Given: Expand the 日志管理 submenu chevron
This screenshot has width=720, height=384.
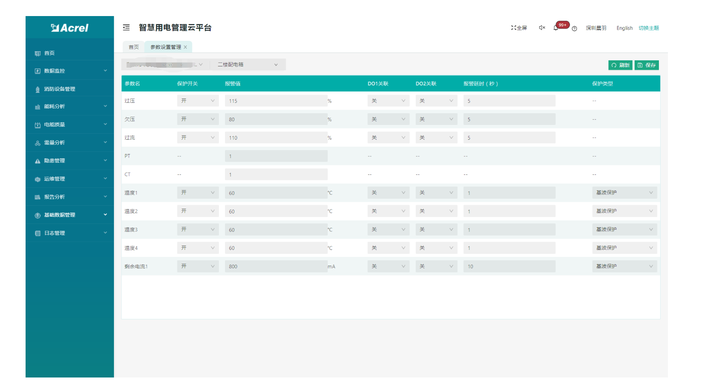Looking at the screenshot, I should pyautogui.click(x=105, y=233).
